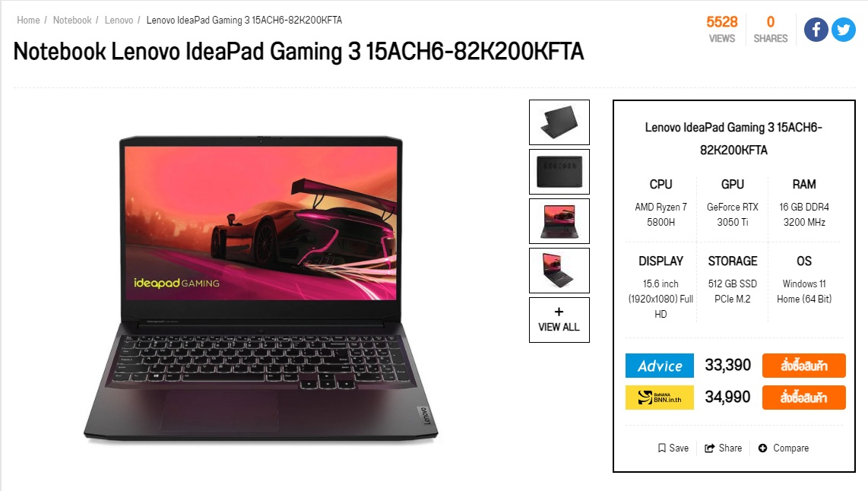Image resolution: width=868 pixels, height=491 pixels.
Task: Click the Save bookmark icon
Action: click(661, 448)
